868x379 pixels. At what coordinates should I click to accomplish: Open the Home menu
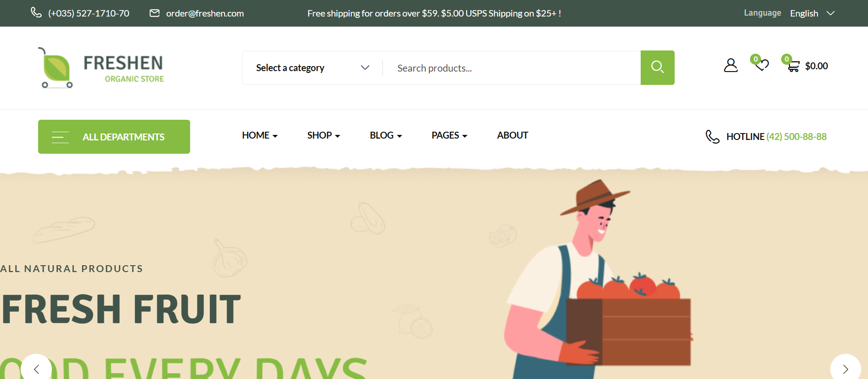pos(259,135)
